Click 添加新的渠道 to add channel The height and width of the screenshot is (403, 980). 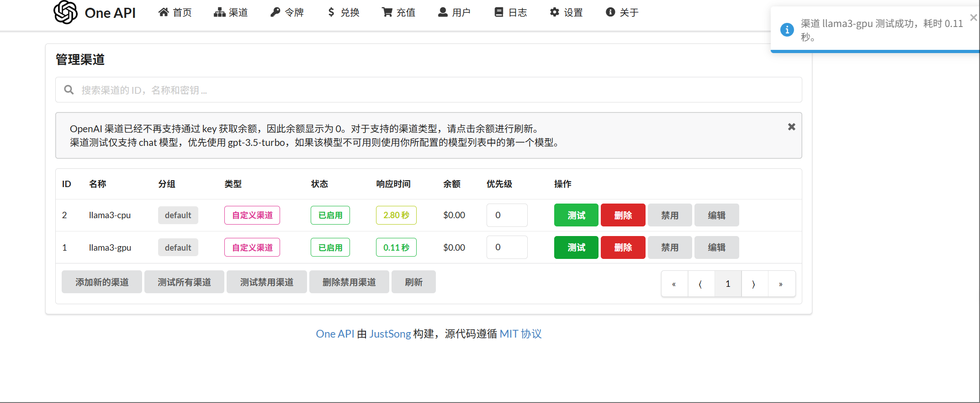pos(102,282)
